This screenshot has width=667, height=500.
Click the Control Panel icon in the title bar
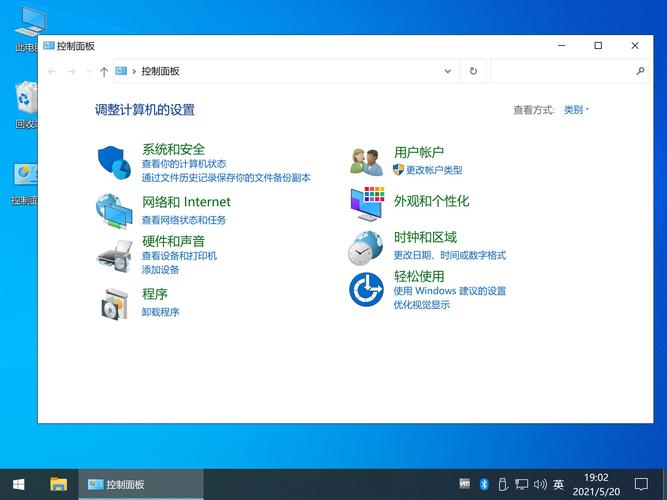(x=49, y=46)
